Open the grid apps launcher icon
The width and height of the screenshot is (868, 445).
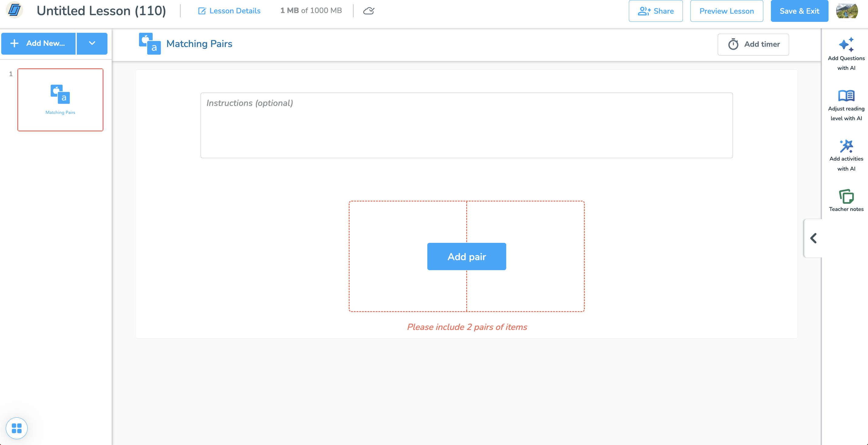coord(16,428)
